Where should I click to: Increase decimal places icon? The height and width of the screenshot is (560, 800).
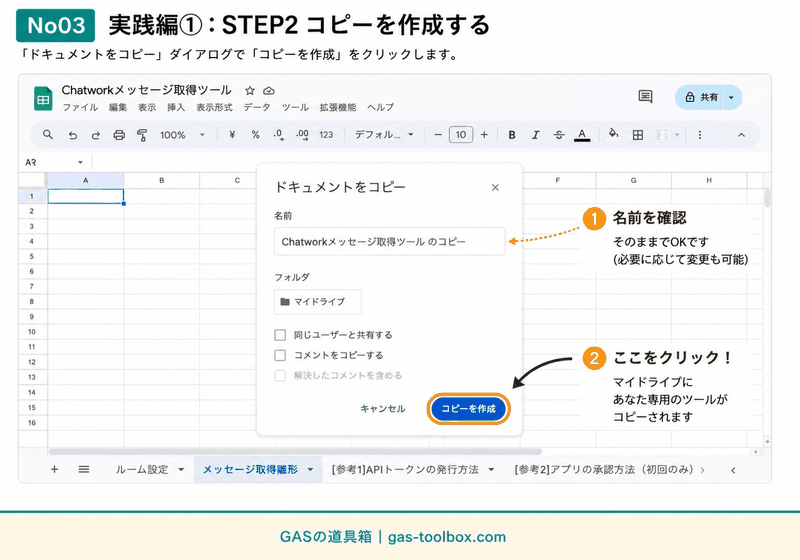pos(302,135)
